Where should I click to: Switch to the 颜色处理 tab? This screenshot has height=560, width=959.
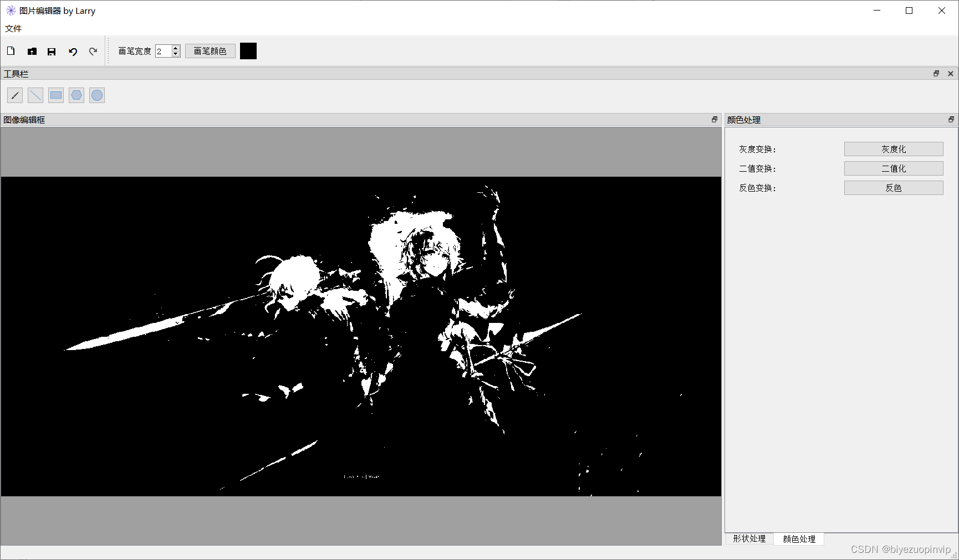[799, 539]
